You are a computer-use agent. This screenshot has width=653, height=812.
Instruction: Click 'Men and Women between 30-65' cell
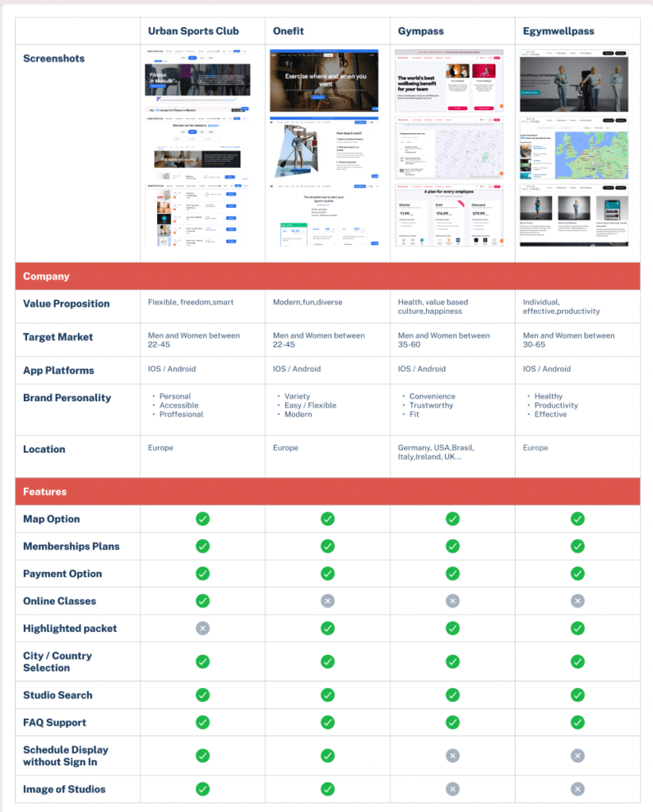click(x=569, y=339)
